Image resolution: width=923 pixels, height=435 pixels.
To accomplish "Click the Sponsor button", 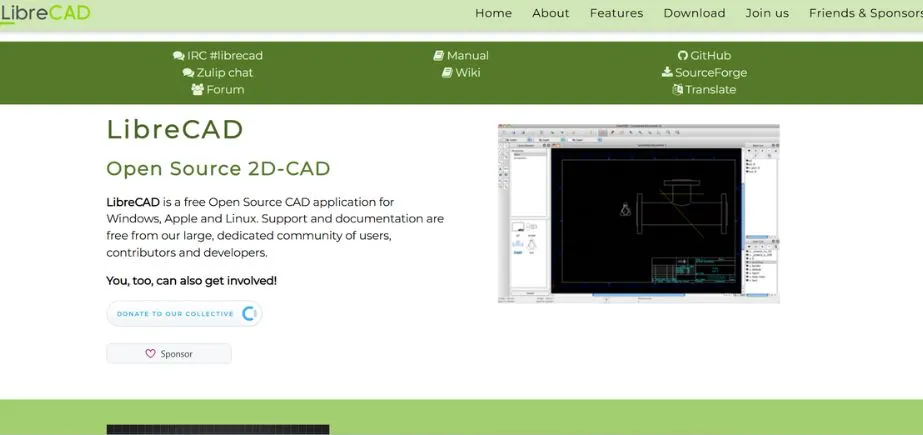I will pyautogui.click(x=169, y=354).
